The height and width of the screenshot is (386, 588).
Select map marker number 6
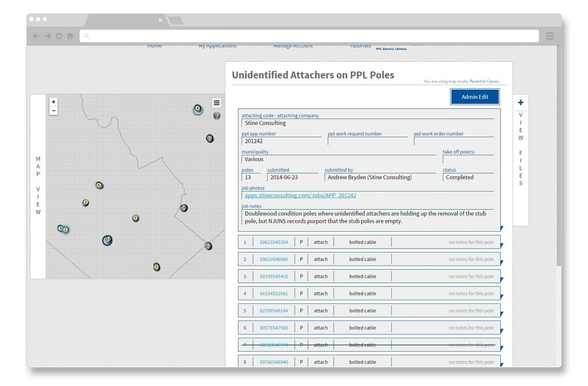point(99,185)
